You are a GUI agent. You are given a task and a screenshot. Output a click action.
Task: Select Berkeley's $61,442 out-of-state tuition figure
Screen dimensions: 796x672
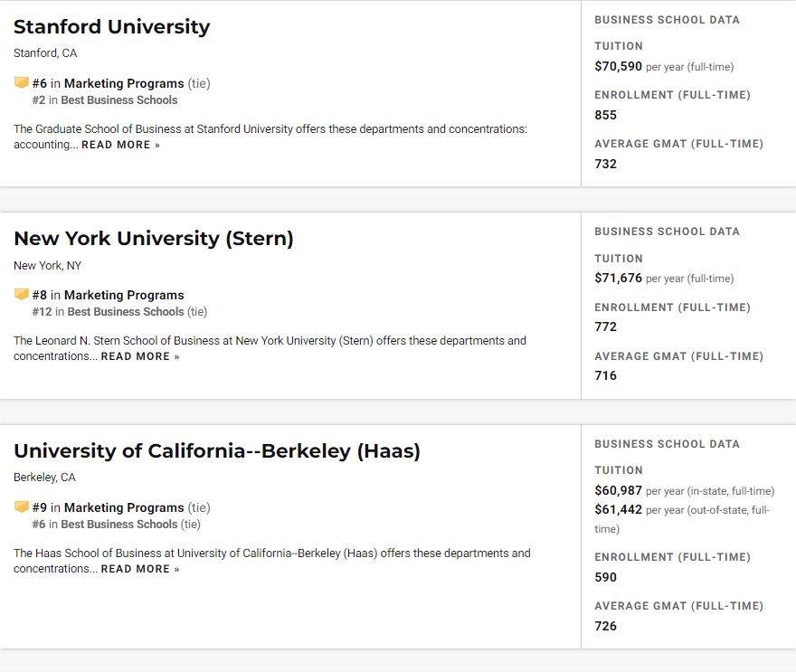(619, 509)
